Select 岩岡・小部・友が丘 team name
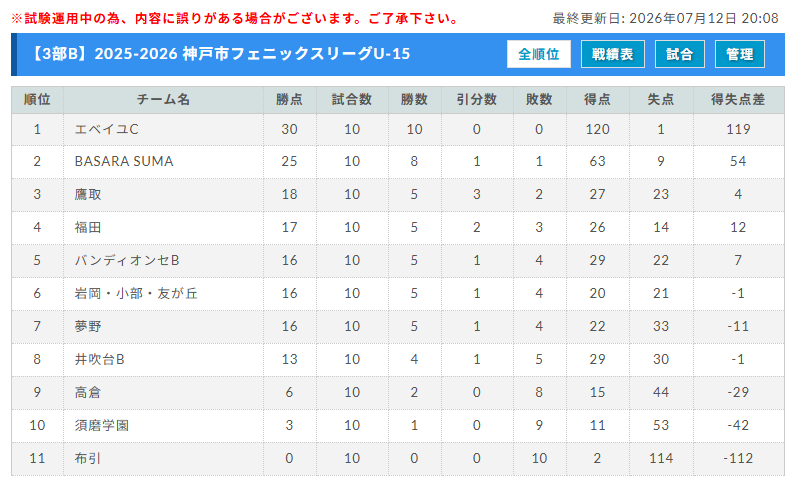The image size is (797, 485). pos(136,293)
